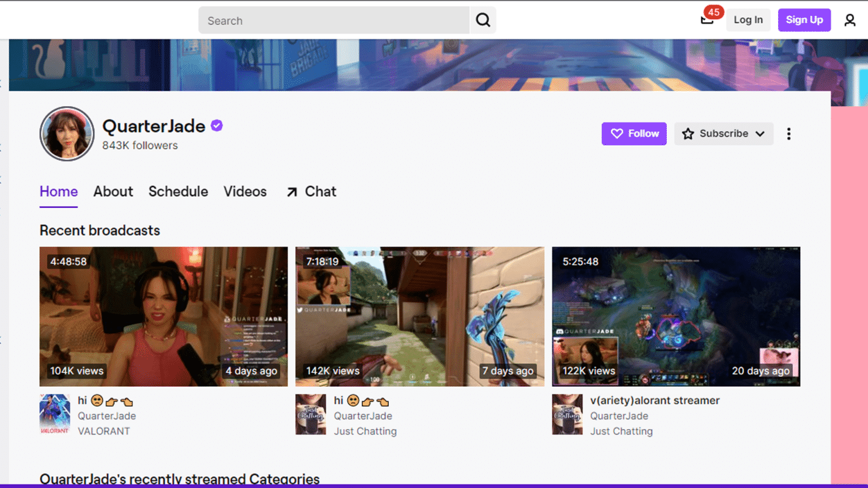The height and width of the screenshot is (488, 868).
Task: Expand the Subscribe dropdown
Action: pos(723,134)
